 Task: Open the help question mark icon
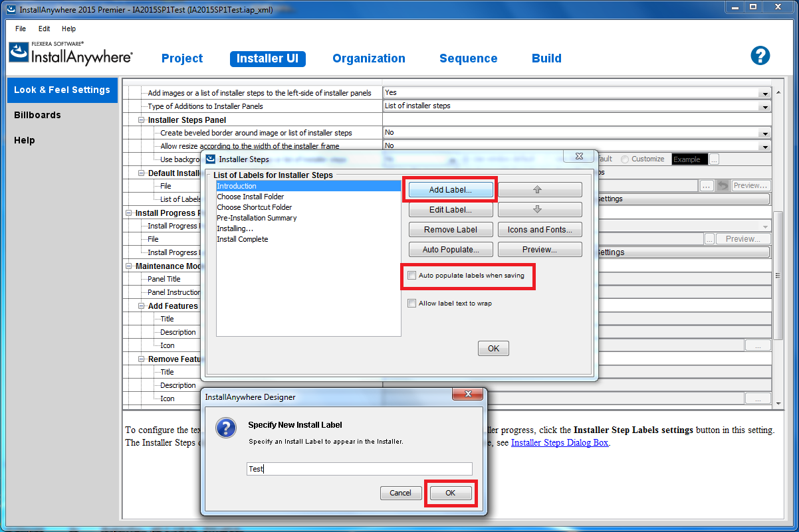760,56
